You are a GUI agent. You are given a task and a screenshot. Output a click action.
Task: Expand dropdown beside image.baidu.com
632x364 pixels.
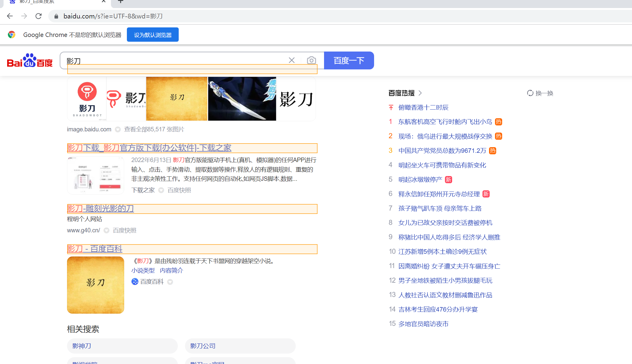[118, 130]
